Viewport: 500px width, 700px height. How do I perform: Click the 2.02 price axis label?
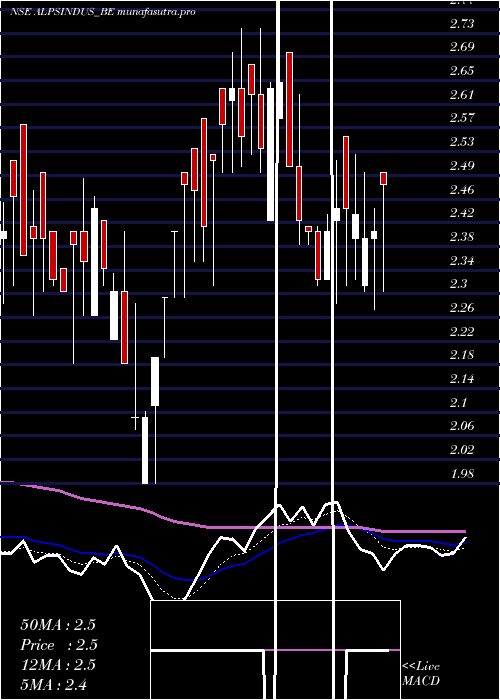462,450
